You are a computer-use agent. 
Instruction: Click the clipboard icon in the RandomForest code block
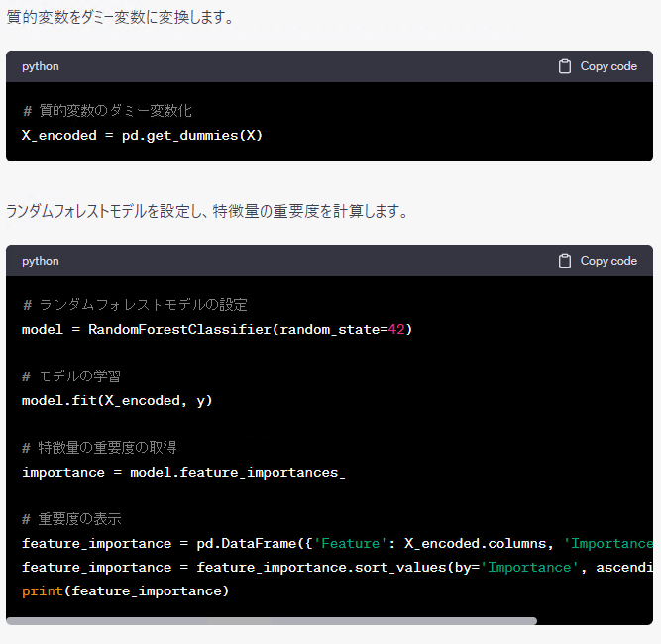565,261
